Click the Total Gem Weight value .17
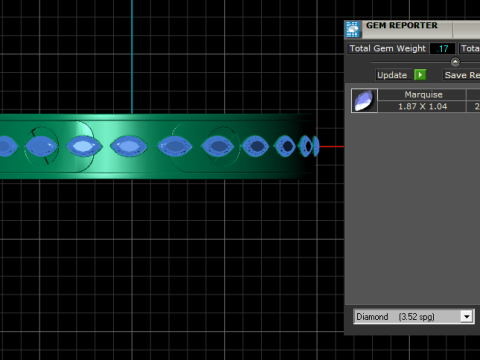Image resolution: width=480 pixels, height=360 pixels. [x=442, y=49]
